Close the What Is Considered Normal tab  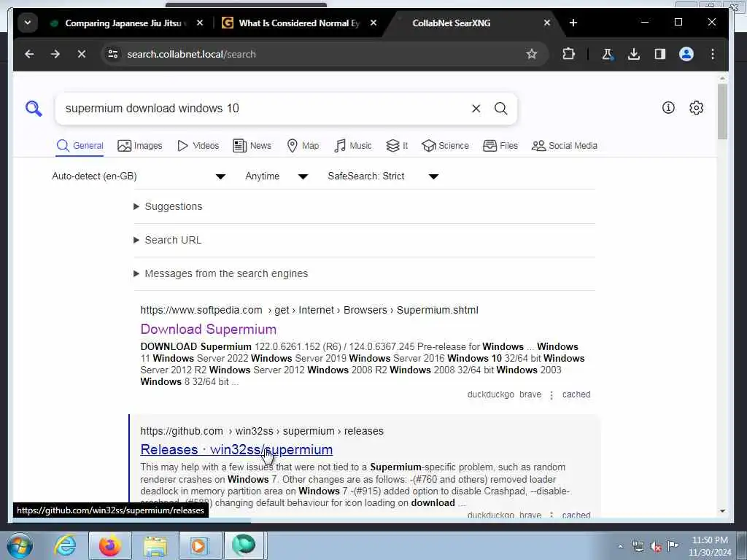coord(373,23)
